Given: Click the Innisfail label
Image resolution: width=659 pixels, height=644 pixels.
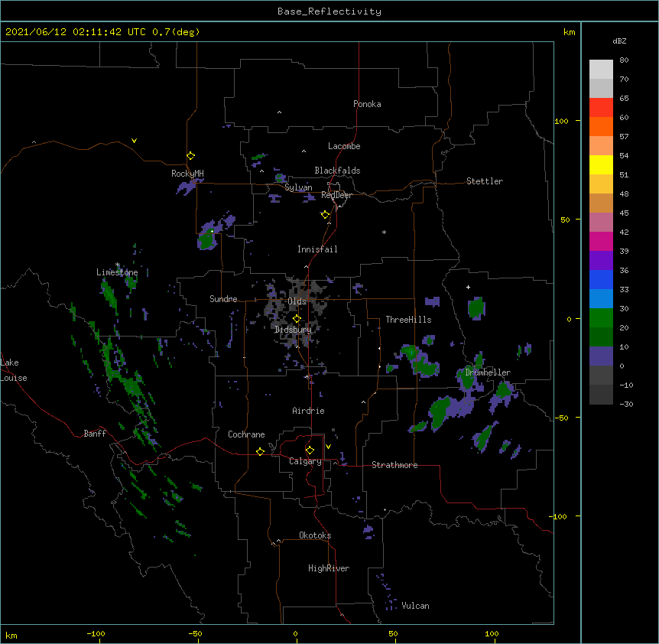Looking at the screenshot, I should click(x=317, y=249).
